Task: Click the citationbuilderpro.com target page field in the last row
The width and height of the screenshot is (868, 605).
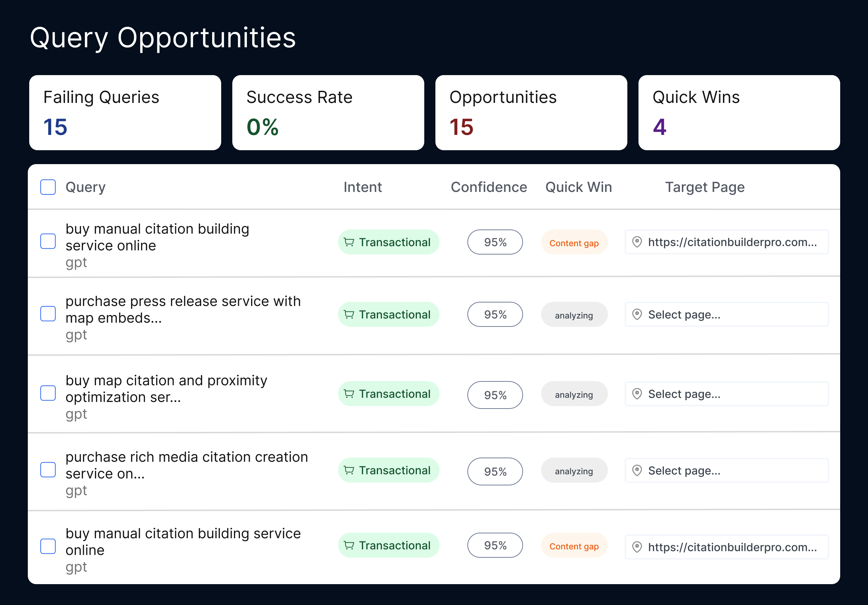Action: point(732,547)
